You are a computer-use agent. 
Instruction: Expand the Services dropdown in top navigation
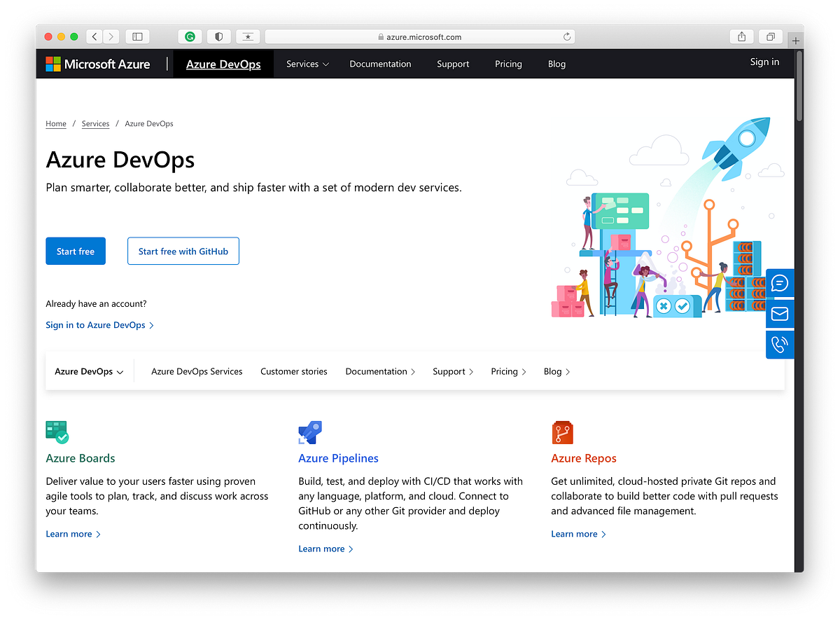(x=307, y=64)
